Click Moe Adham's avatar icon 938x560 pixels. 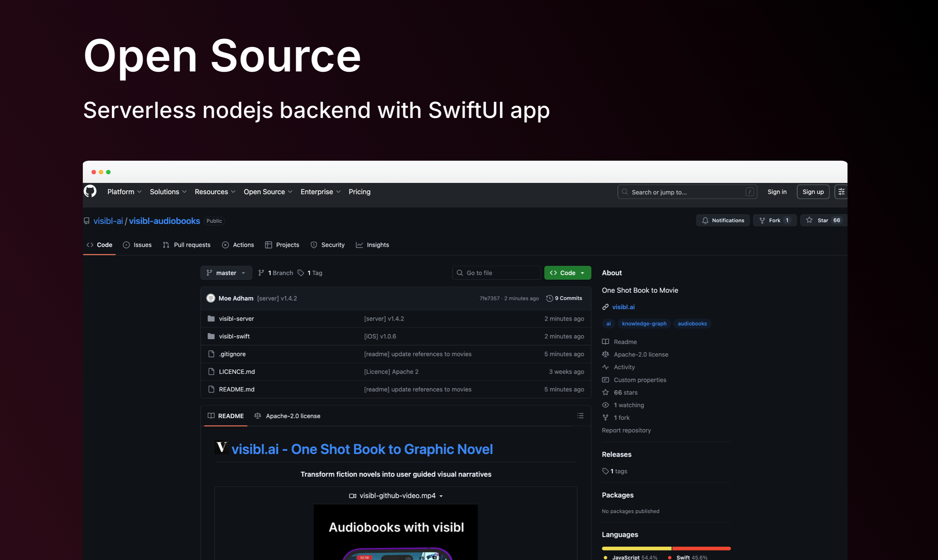click(211, 298)
